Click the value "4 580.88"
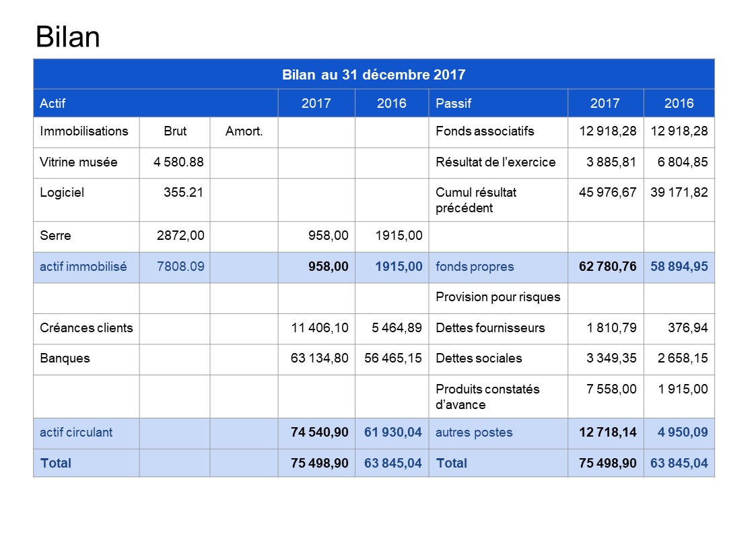756x535 pixels. (178, 162)
